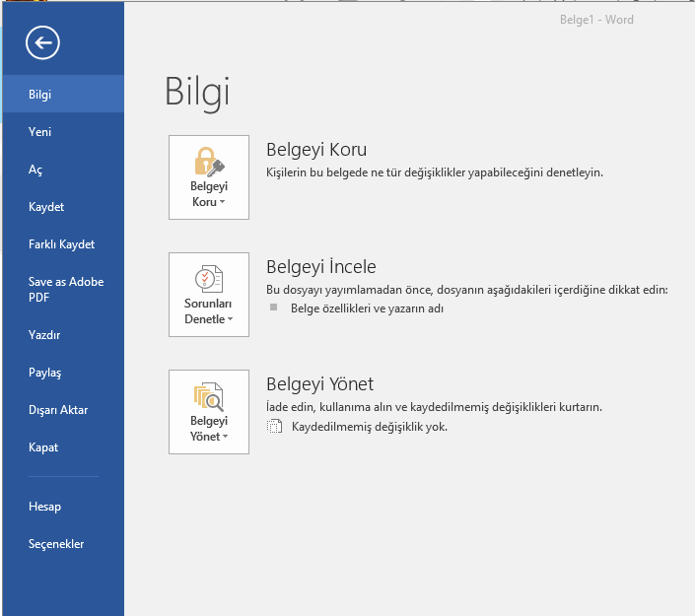Image resolution: width=695 pixels, height=616 pixels.
Task: Open the Aç menu item
Action: (63, 170)
